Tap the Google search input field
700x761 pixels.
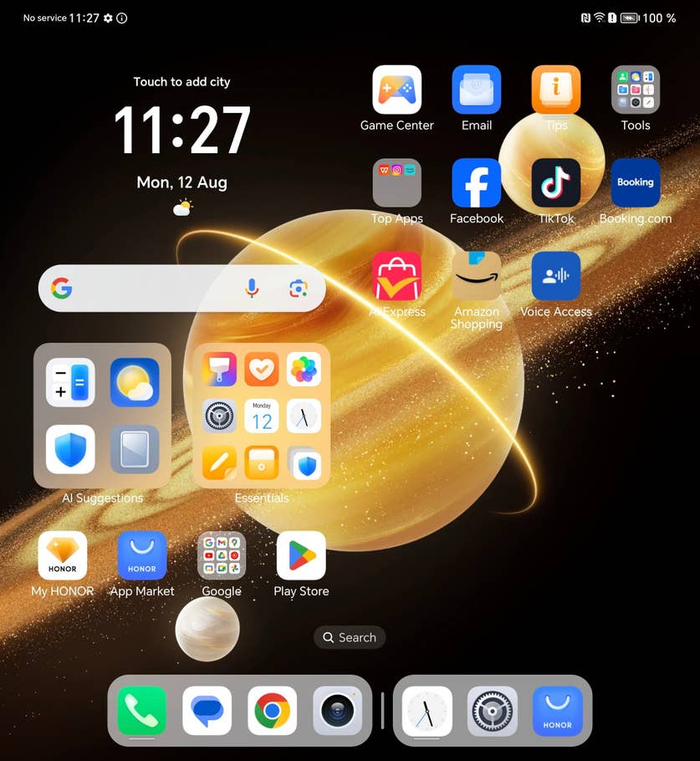pyautogui.click(x=151, y=288)
